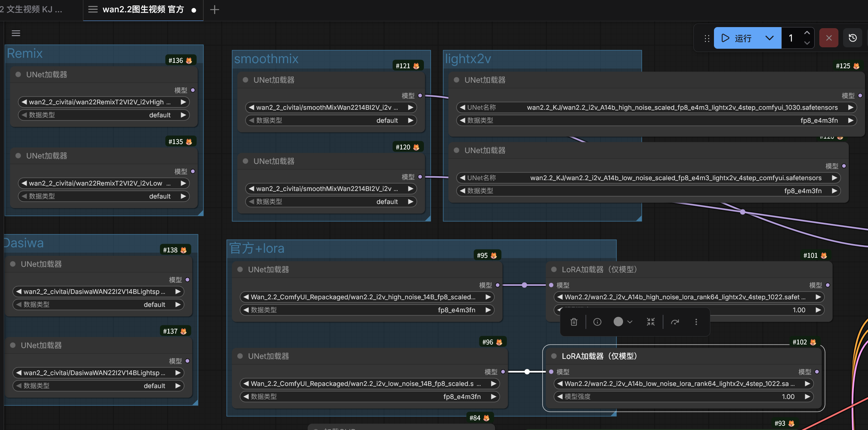Cancel current run with red X button
Image resolution: width=868 pixels, height=430 pixels.
click(x=829, y=38)
